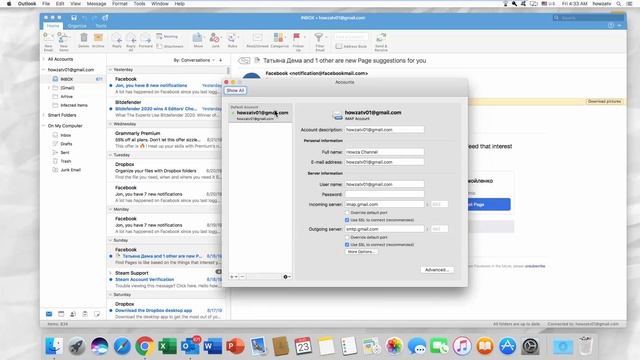
Task: Click the Password input field
Action: click(x=384, y=194)
